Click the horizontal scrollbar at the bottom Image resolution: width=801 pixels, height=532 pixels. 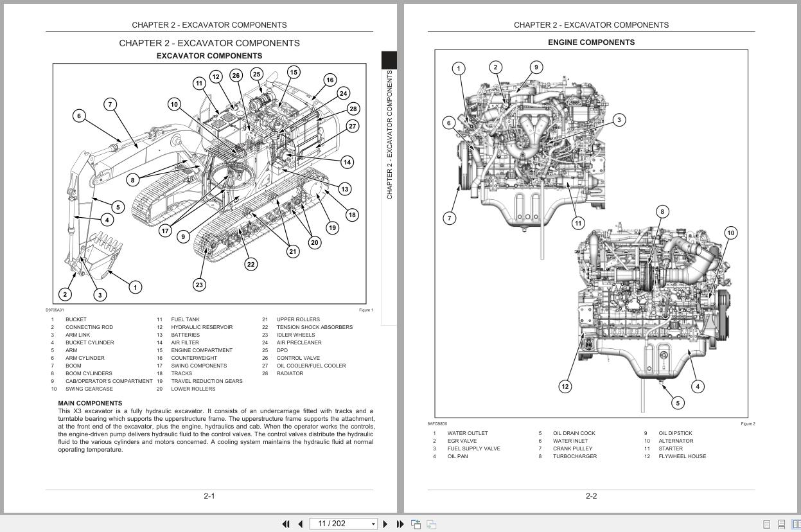click(400, 515)
